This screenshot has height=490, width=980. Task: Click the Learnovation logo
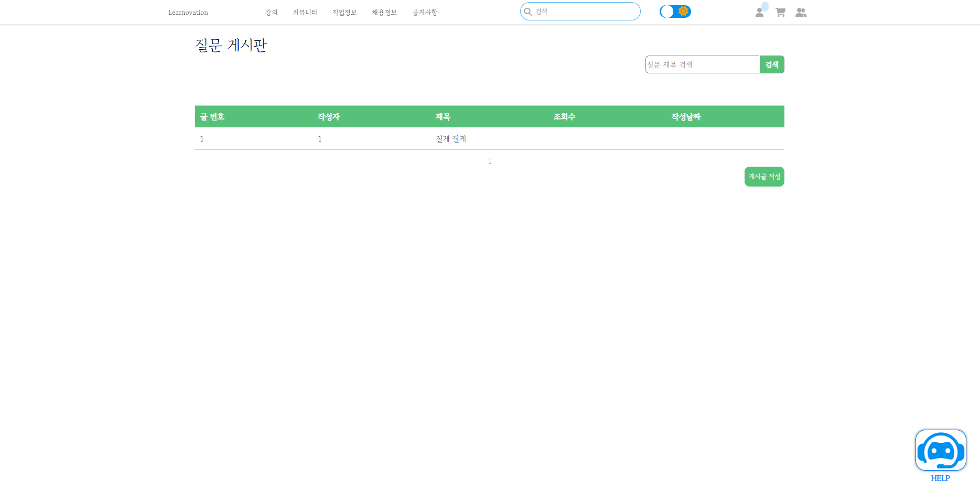(x=188, y=12)
